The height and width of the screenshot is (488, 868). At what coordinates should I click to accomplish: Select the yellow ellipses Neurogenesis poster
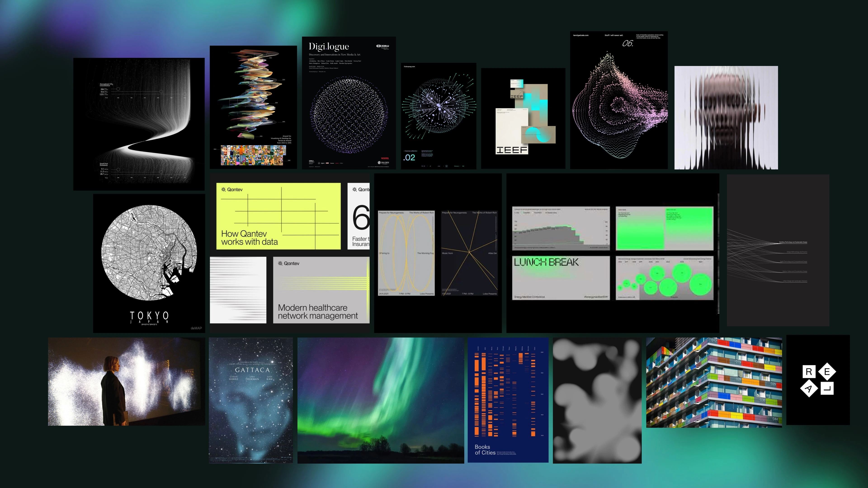pos(406,253)
